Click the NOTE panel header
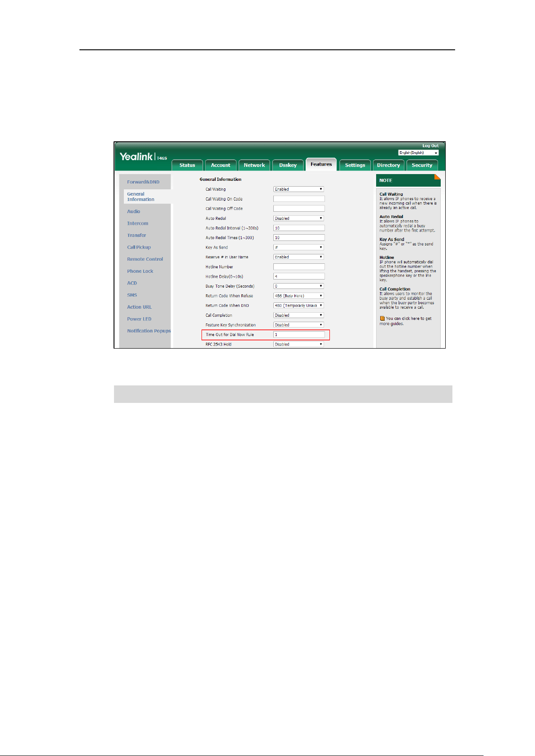 pyautogui.click(x=408, y=180)
